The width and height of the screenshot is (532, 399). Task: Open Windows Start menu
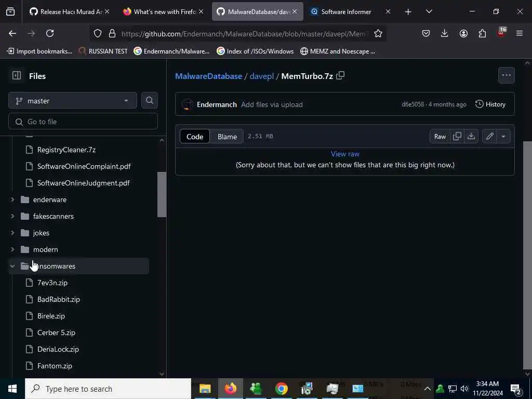(12, 389)
